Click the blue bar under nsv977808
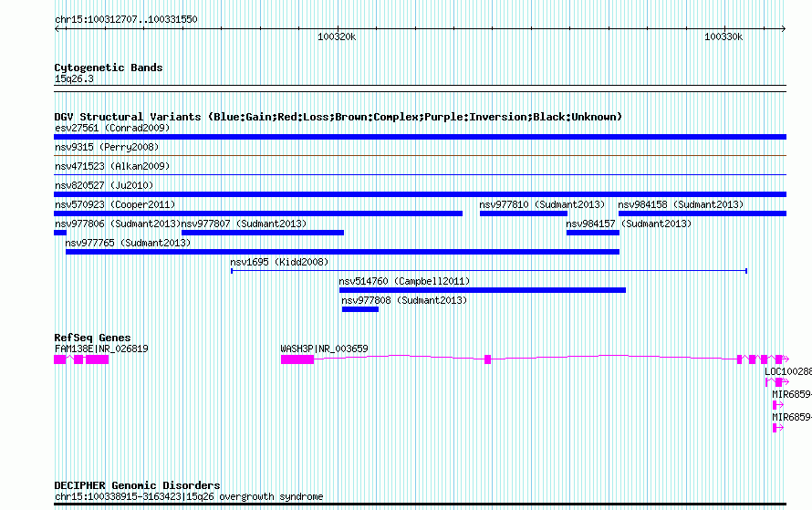Image resolution: width=812 pixels, height=510 pixels. tap(360, 309)
